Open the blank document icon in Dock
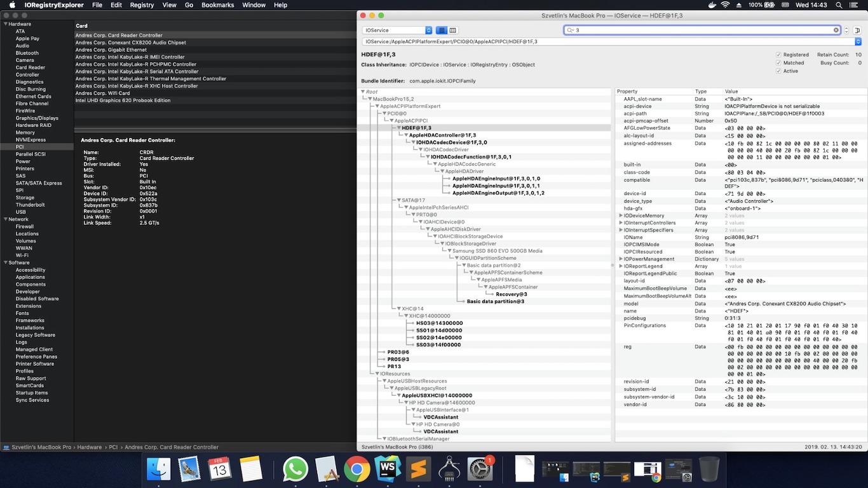This screenshot has height=488, width=868. [x=524, y=470]
